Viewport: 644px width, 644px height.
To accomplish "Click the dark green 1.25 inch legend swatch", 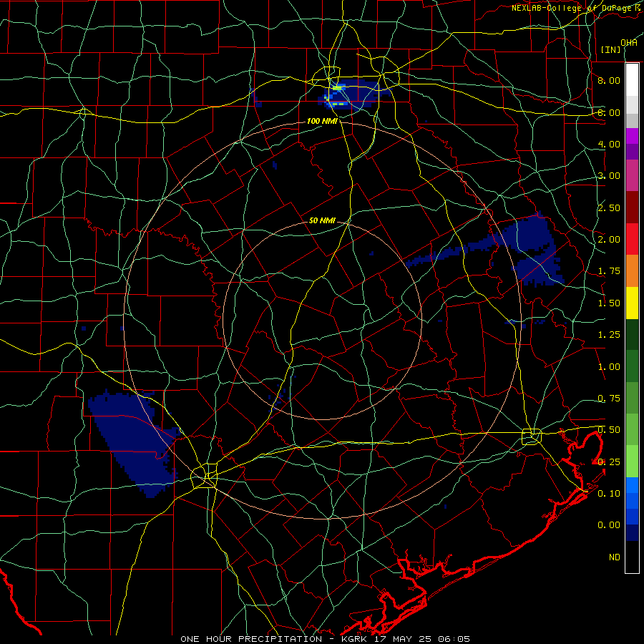I will [632, 334].
